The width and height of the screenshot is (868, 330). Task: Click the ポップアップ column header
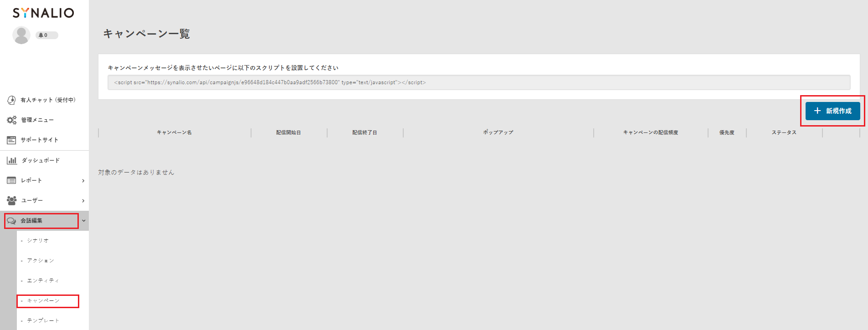tap(498, 132)
